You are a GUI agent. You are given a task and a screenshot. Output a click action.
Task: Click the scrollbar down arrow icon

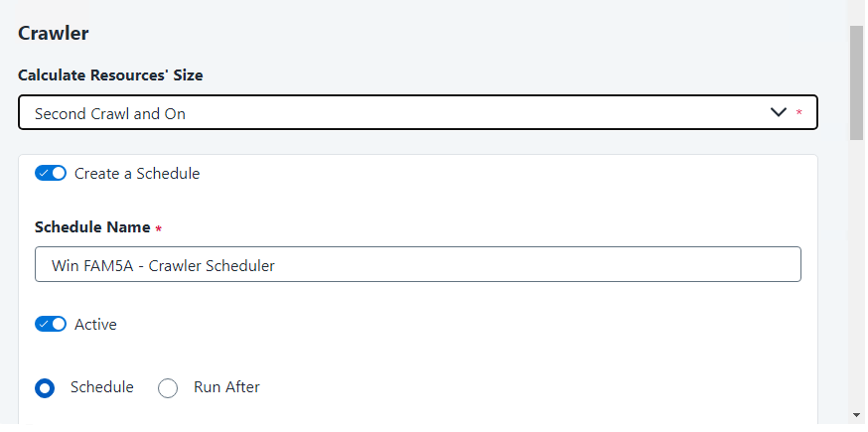(x=856, y=413)
